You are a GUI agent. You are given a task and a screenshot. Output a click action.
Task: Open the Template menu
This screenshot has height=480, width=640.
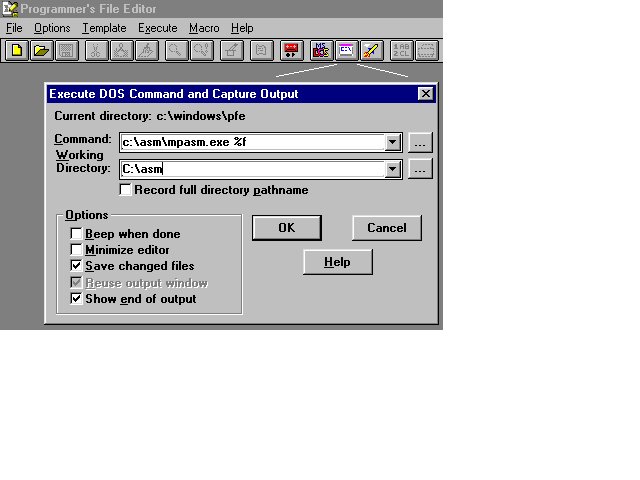click(104, 28)
